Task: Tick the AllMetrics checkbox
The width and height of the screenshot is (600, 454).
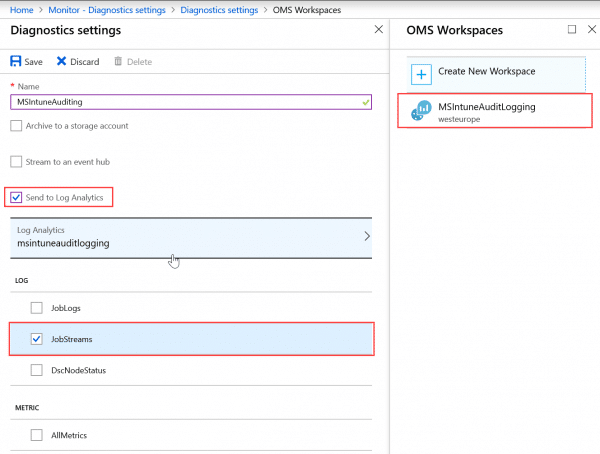Action: click(x=37, y=435)
